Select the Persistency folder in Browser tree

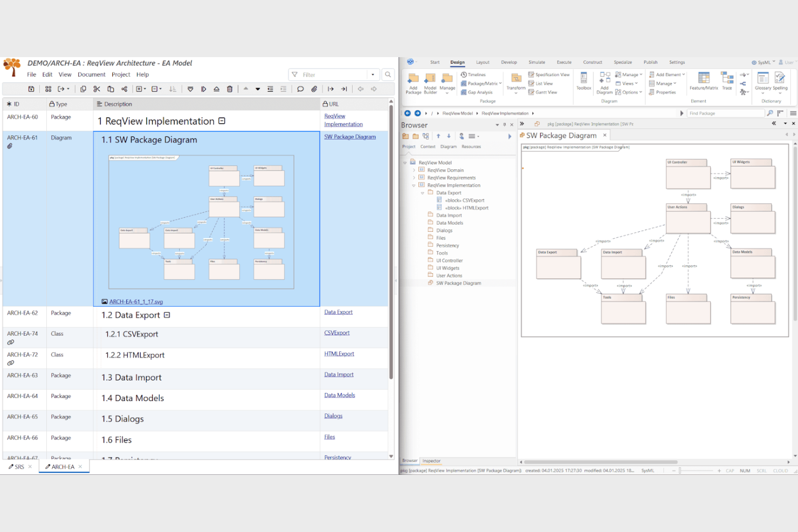448,246
